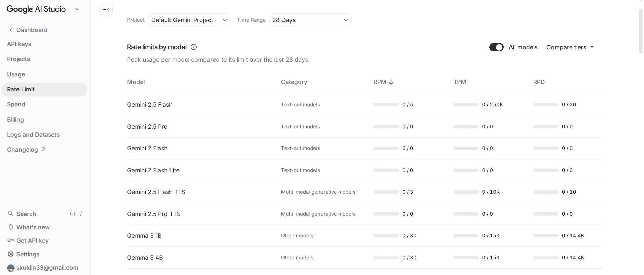
Task: Click the Changelog external link arrow icon
Action: pyautogui.click(x=43, y=150)
